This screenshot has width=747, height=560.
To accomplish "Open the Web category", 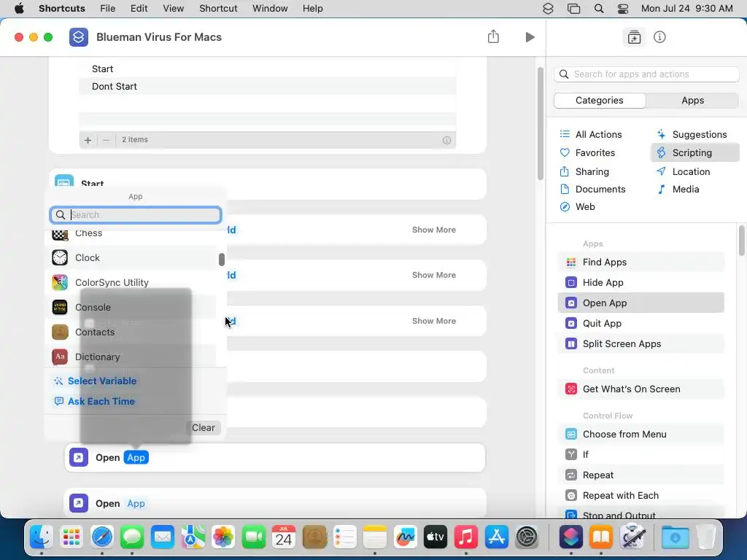I will [578, 206].
